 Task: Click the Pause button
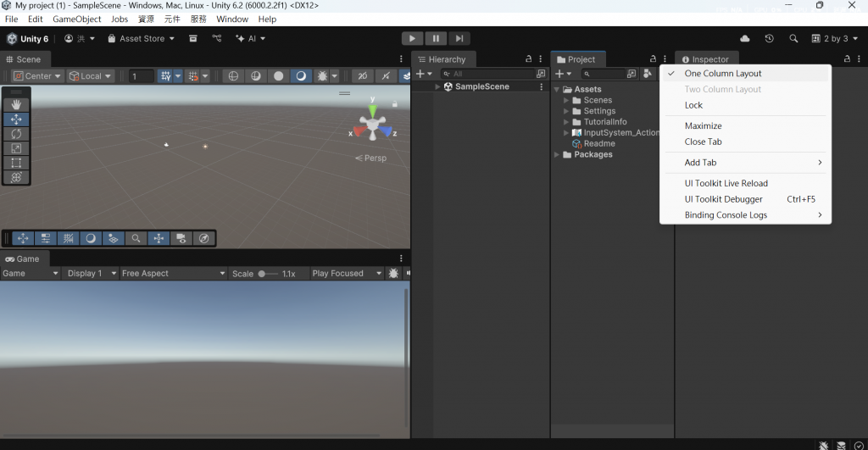(x=436, y=38)
